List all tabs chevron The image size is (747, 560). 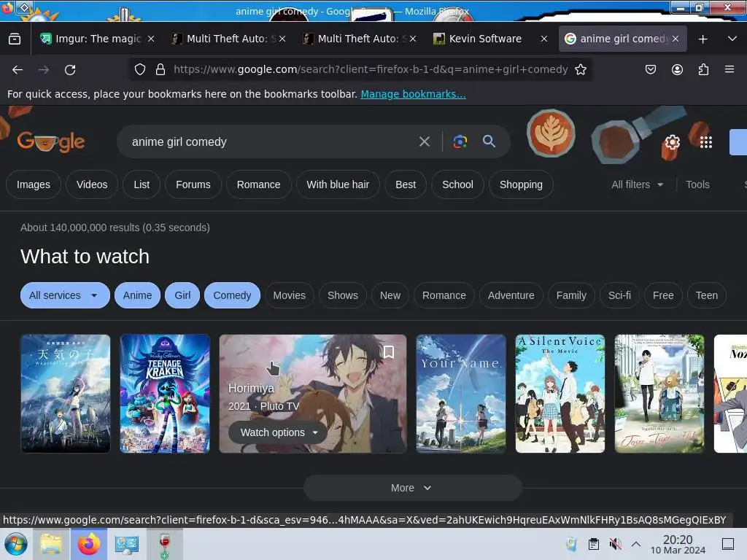tap(732, 39)
